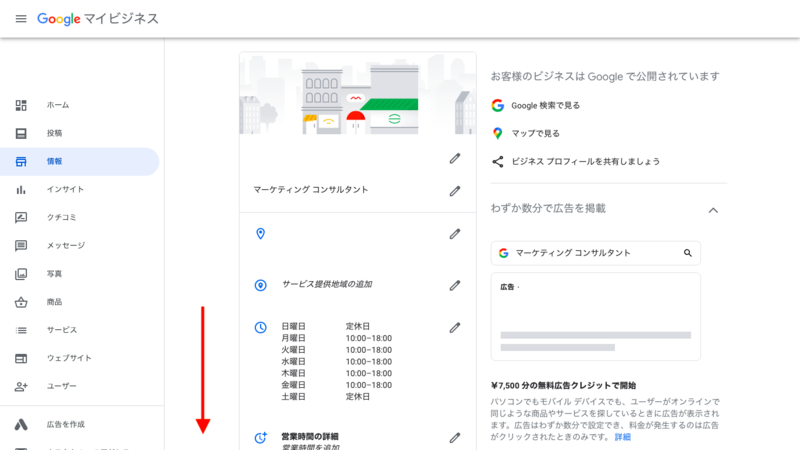Click the 詳細 link in ad text
The height and width of the screenshot is (450, 800).
[622, 437]
